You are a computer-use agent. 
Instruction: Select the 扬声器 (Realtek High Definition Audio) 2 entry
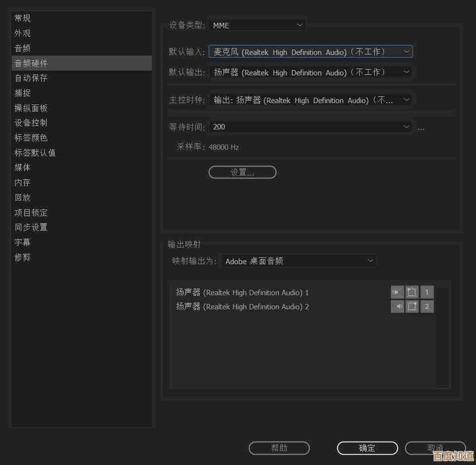click(x=242, y=307)
